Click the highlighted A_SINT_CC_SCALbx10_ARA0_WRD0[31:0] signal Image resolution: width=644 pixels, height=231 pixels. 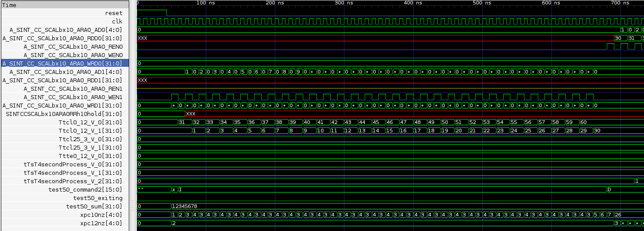tap(62, 63)
